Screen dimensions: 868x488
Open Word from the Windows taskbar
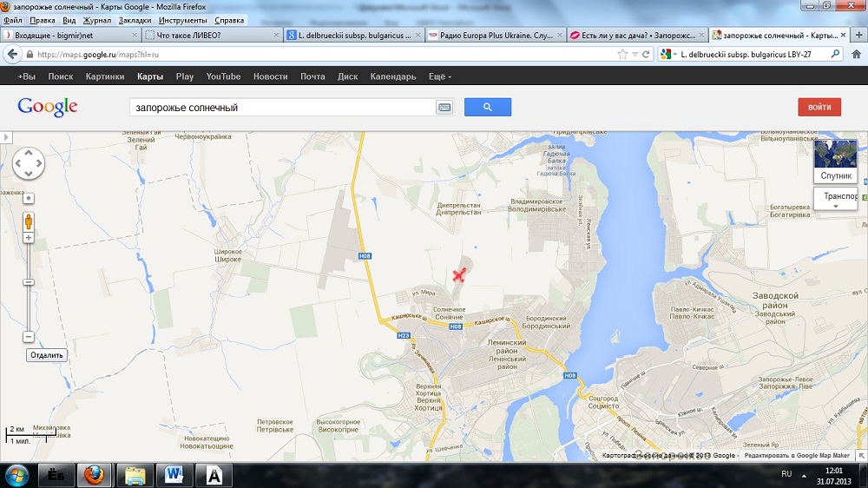tap(174, 475)
